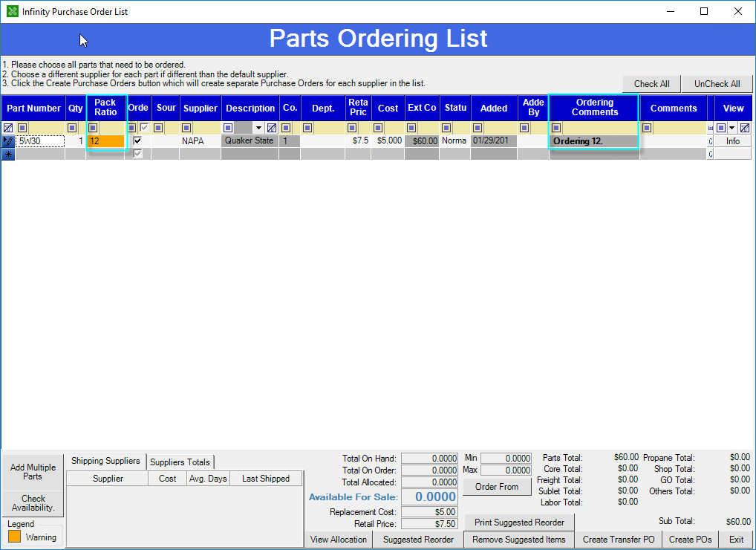This screenshot has height=550, width=756.
Task: Click the View column filter icon
Action: pos(721,128)
